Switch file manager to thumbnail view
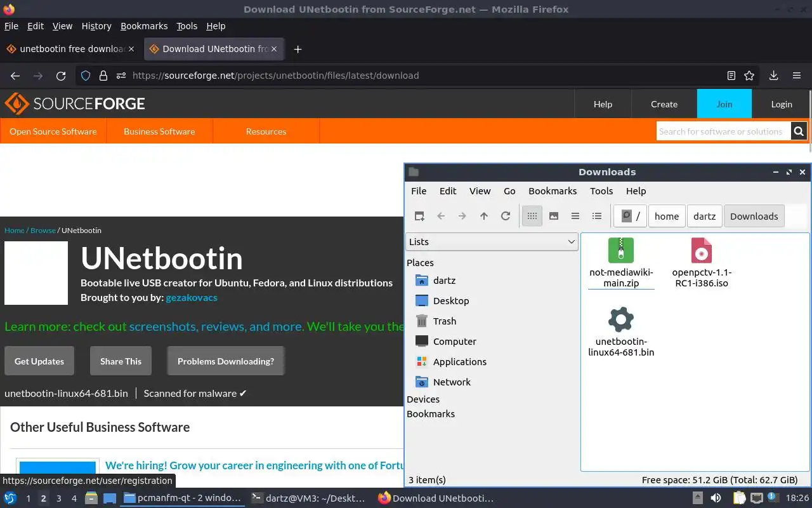The height and width of the screenshot is (508, 812). click(554, 216)
